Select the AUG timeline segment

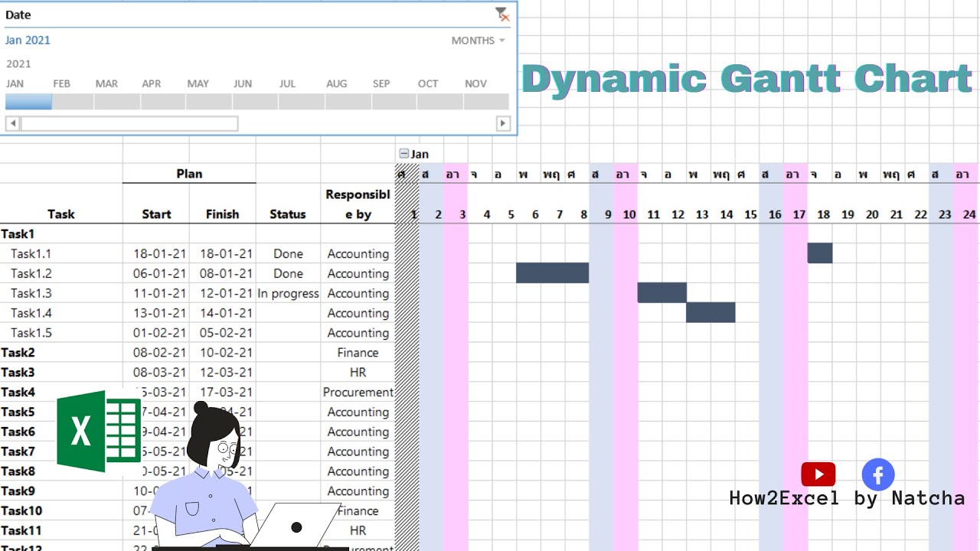pyautogui.click(x=348, y=102)
